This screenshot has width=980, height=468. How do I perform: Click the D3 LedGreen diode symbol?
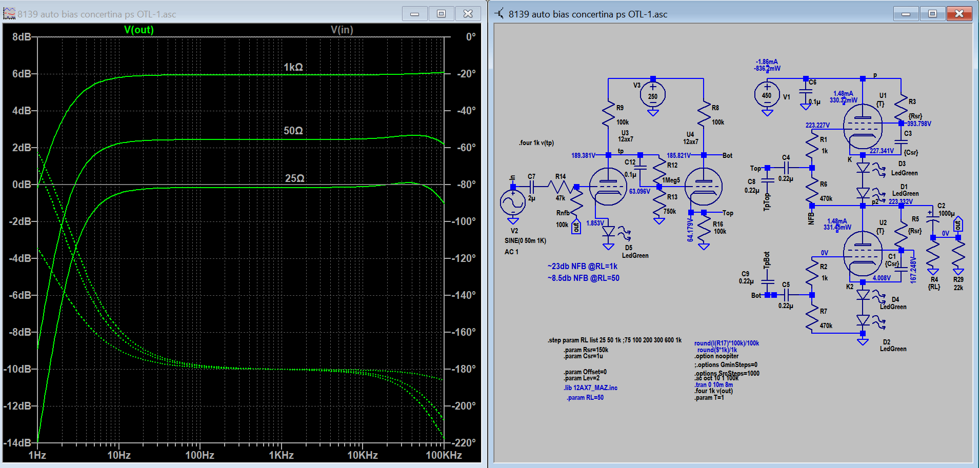pos(863,168)
